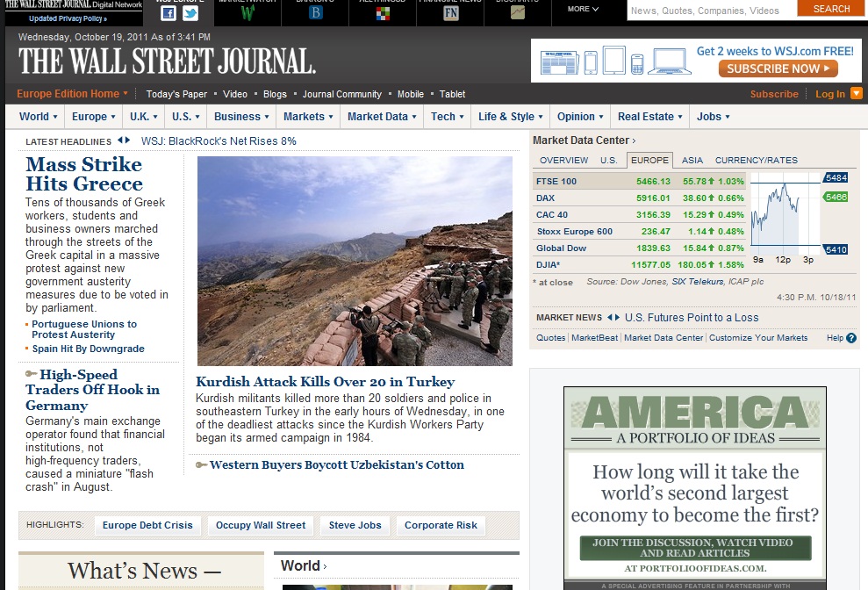Open Kurdish Attack Kills Over 20 in Turkey
This screenshot has height=590, width=868.
pos(325,382)
